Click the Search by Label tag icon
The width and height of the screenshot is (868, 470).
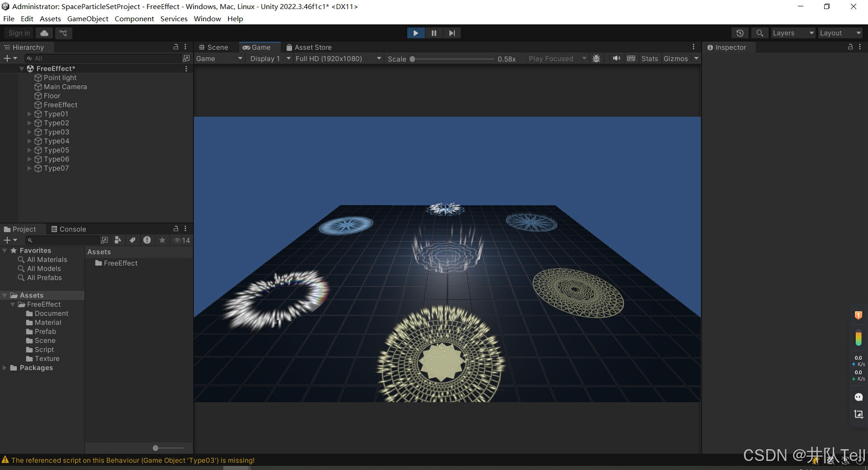tap(132, 240)
